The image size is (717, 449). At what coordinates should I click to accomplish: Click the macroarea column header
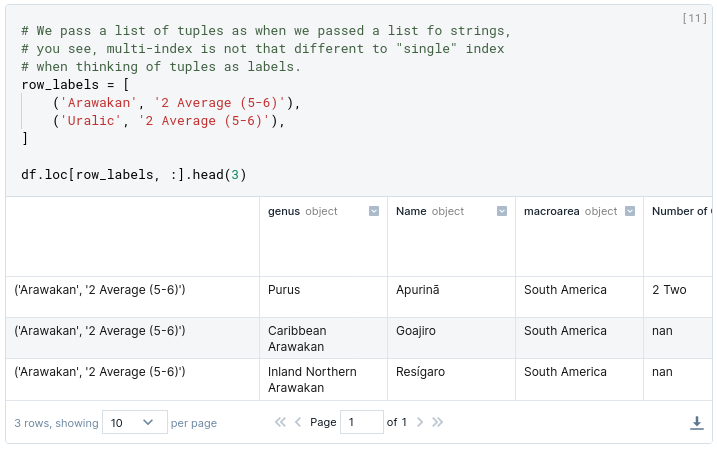click(579, 236)
